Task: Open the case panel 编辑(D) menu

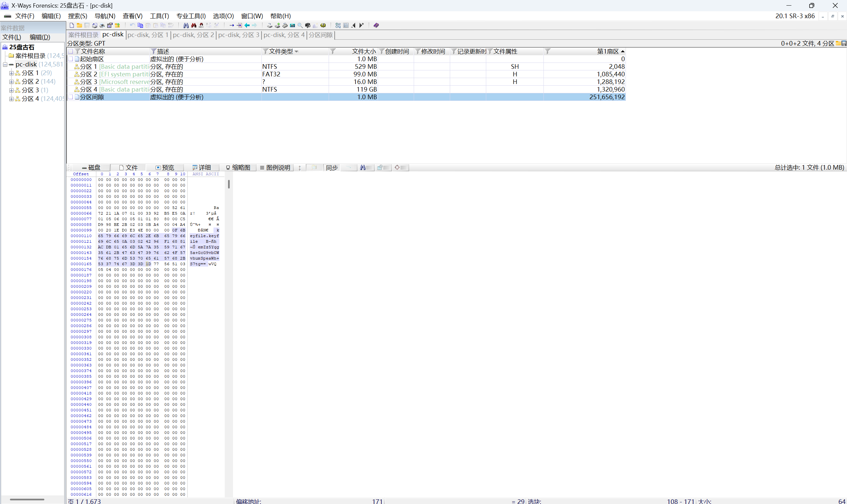Action: tap(40, 37)
